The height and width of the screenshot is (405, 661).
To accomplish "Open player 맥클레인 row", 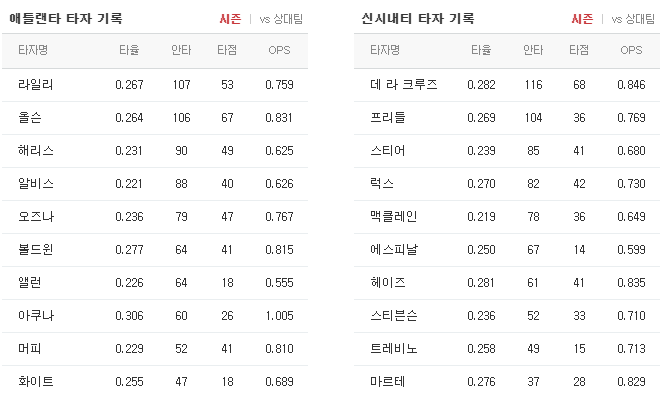I will click(x=507, y=217).
